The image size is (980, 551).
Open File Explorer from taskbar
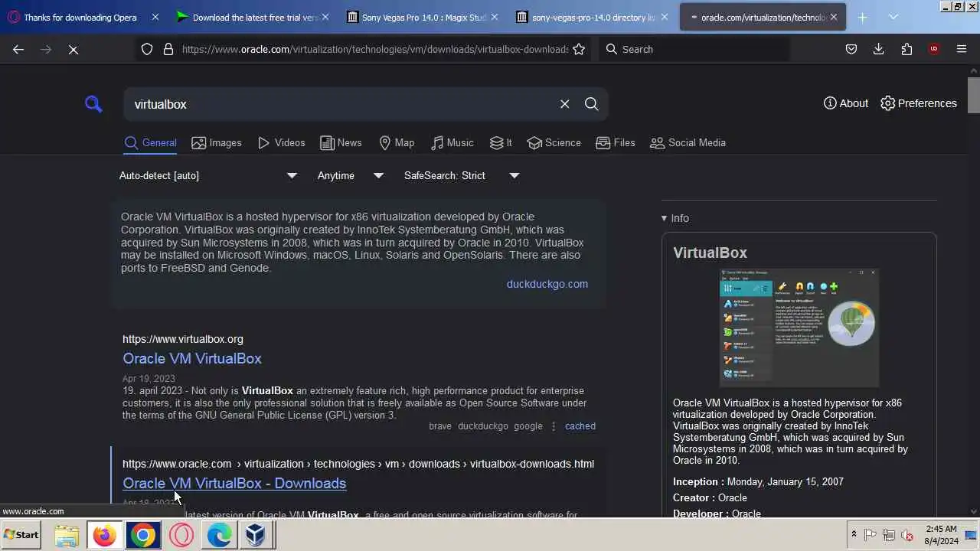[67, 535]
